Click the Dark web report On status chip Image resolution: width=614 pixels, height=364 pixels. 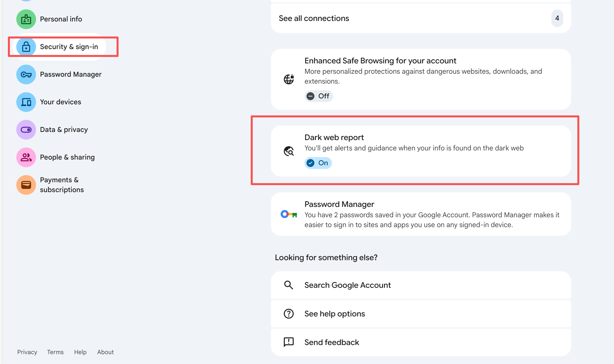pos(318,163)
